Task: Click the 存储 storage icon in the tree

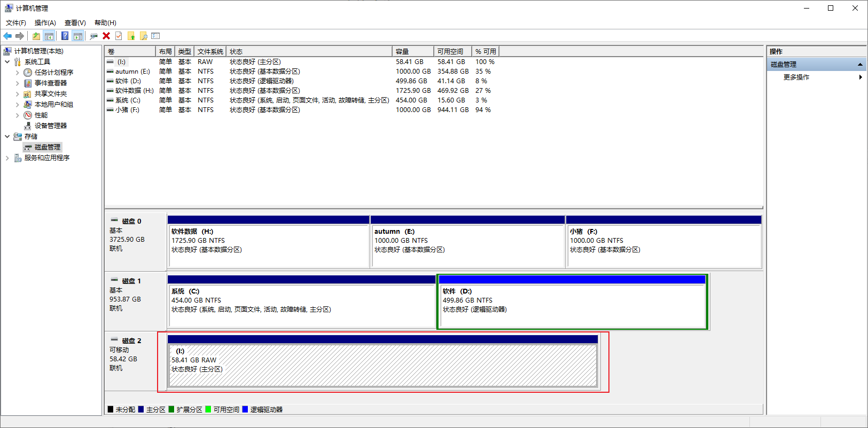Action: pyautogui.click(x=18, y=137)
